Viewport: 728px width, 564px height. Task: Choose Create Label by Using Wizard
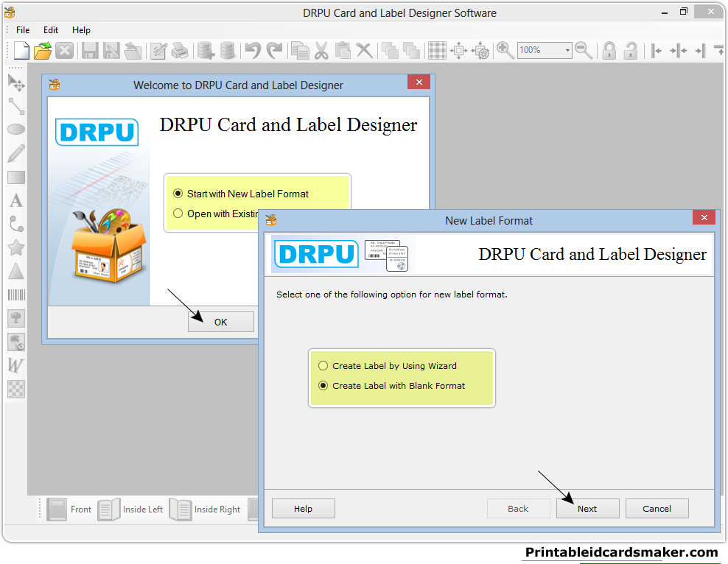[x=388, y=365]
